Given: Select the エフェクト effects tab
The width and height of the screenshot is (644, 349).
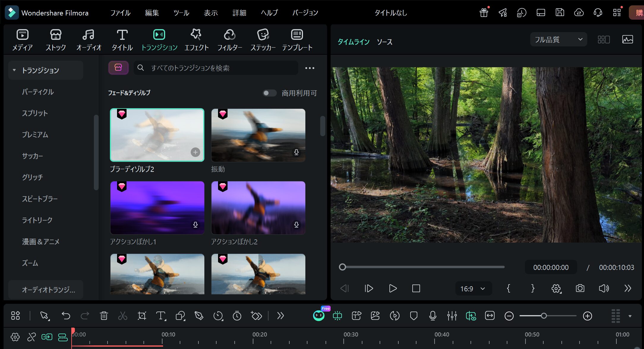Looking at the screenshot, I should click(x=196, y=40).
